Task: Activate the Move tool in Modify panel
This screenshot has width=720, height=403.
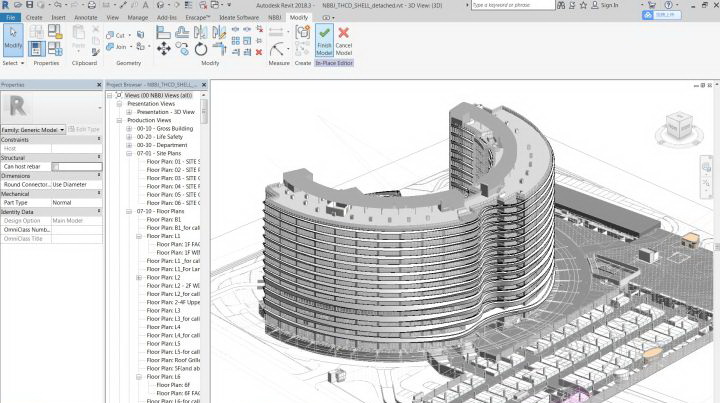Action: (164, 48)
